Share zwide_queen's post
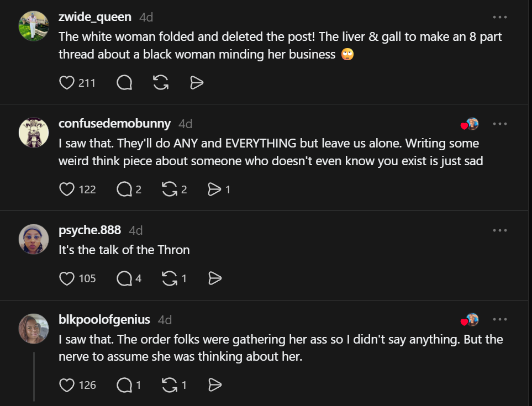This screenshot has height=406, width=532. 197,83
